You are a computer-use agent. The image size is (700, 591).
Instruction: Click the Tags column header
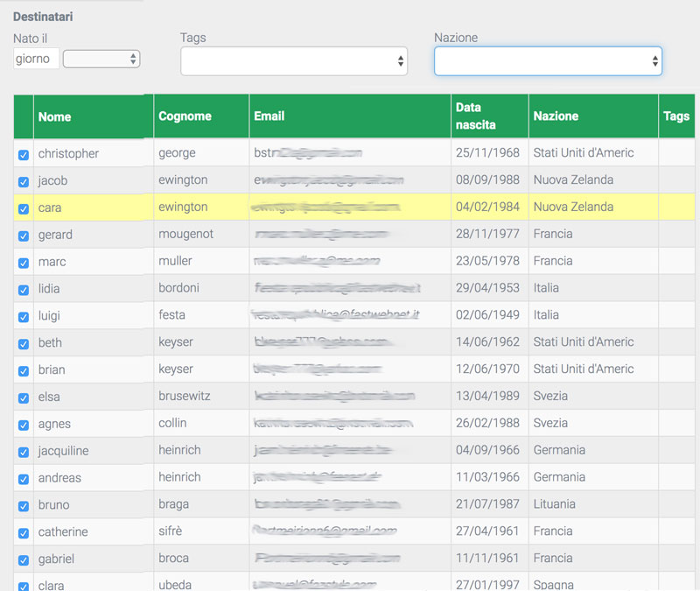[x=676, y=116]
